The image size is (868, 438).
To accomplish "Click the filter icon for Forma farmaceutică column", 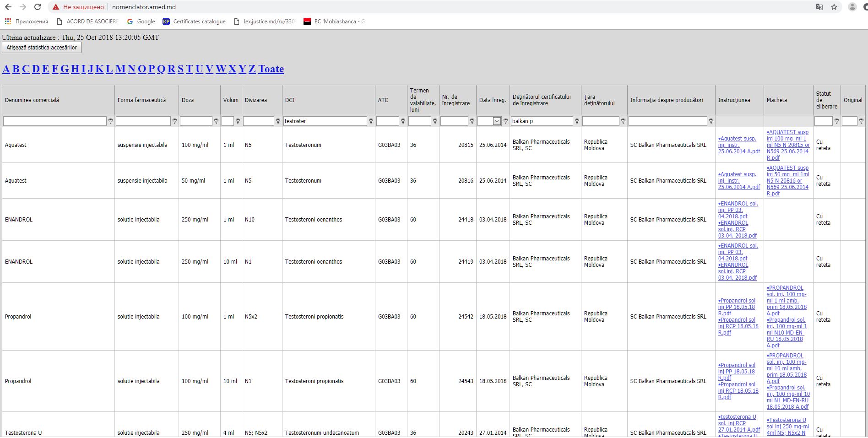I will pos(174,121).
